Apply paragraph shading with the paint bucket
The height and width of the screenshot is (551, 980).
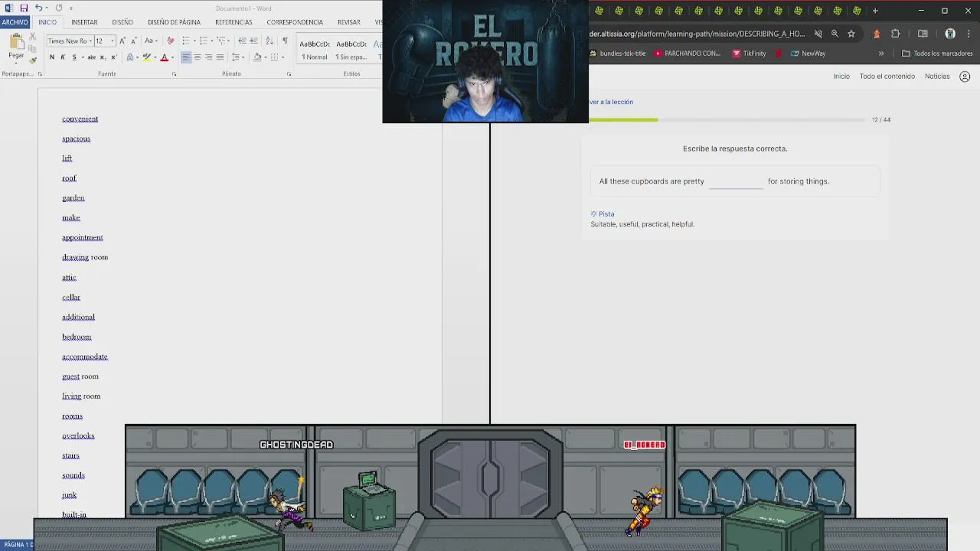[x=257, y=57]
